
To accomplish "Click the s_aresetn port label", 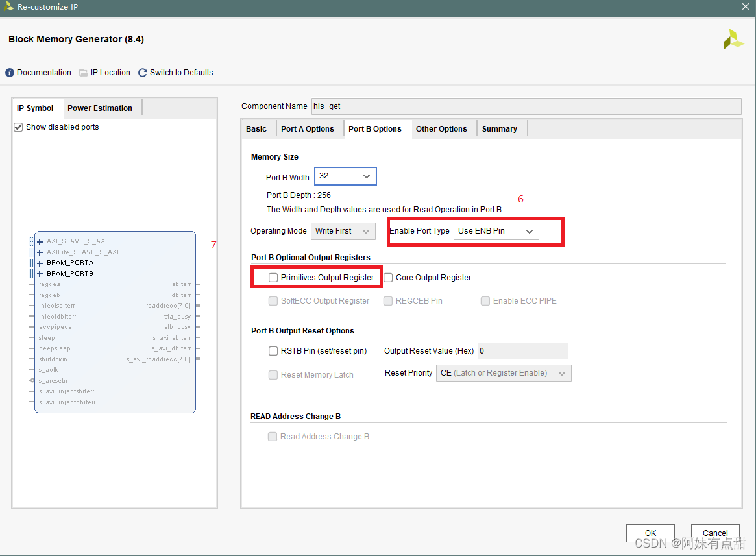I will [x=53, y=381].
